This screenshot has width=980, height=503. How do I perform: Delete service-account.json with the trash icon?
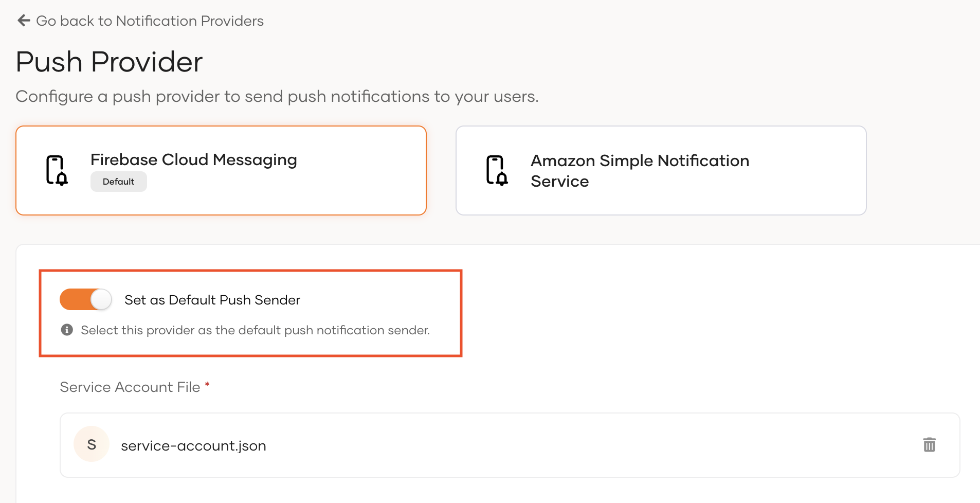(x=929, y=444)
